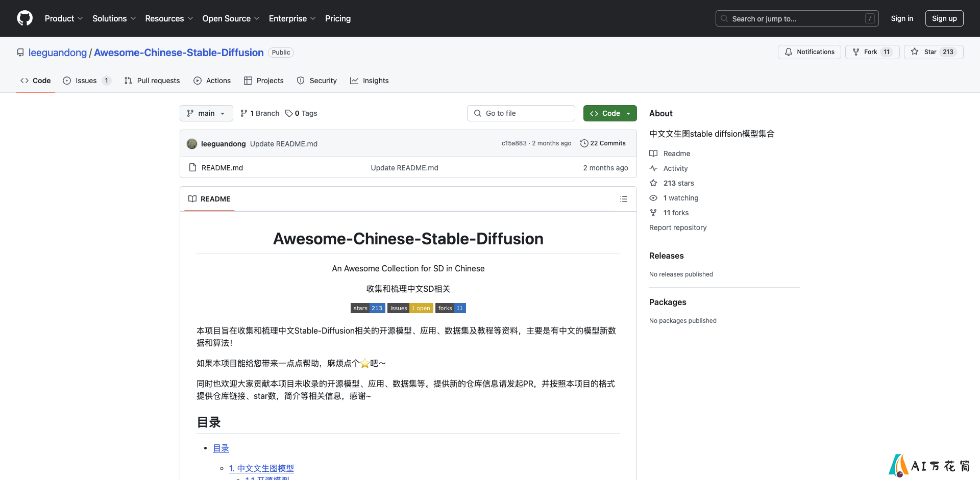This screenshot has width=980, height=480.
Task: Click the issues 1 open badge
Action: (410, 308)
